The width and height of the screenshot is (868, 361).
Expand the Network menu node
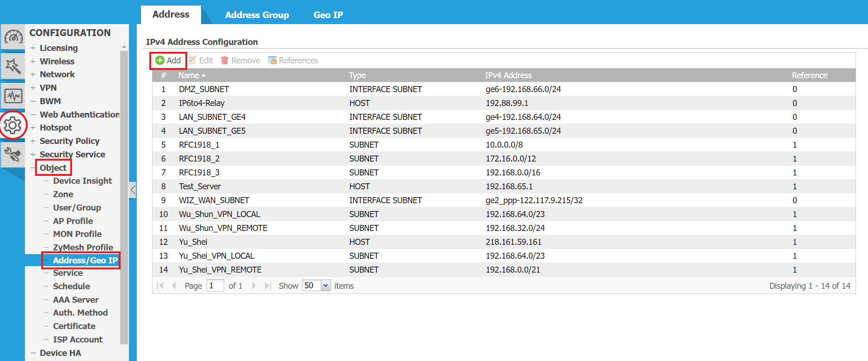pyautogui.click(x=33, y=75)
